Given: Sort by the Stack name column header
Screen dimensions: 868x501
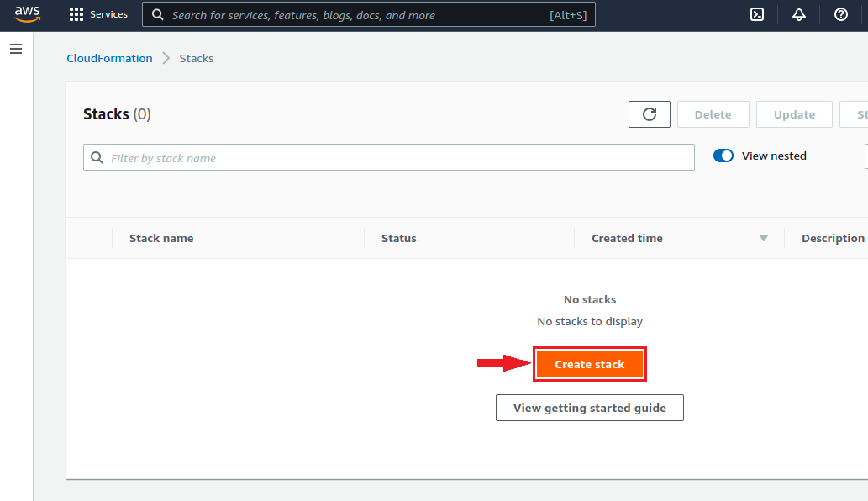Looking at the screenshot, I should [x=161, y=238].
